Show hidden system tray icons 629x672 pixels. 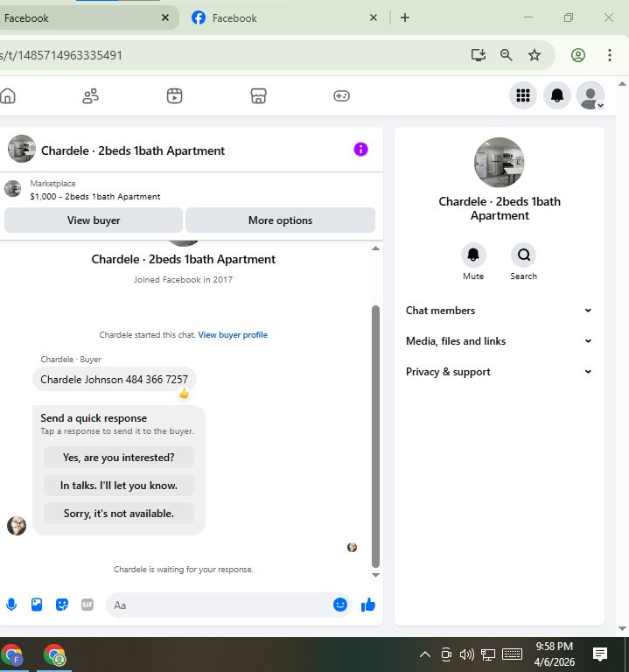click(424, 654)
